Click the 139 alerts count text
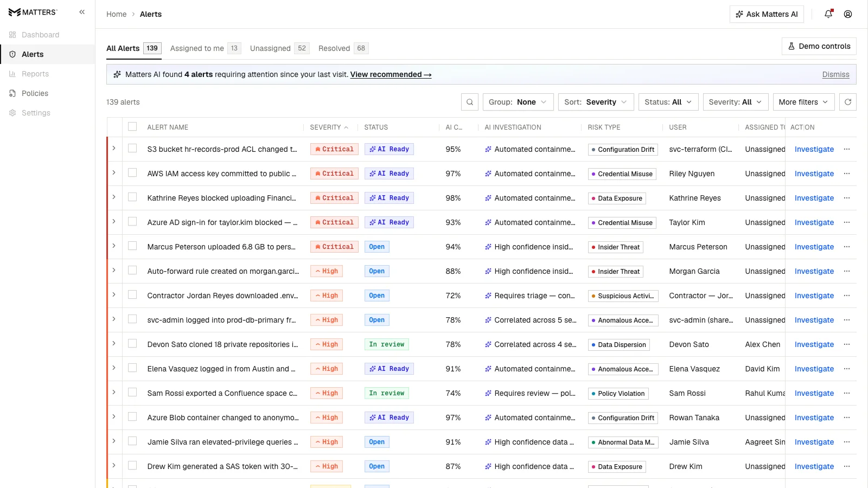868x488 pixels. click(123, 102)
